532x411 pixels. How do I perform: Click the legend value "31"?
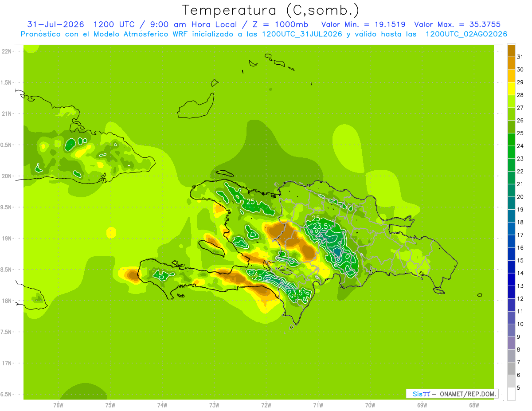tap(520, 57)
